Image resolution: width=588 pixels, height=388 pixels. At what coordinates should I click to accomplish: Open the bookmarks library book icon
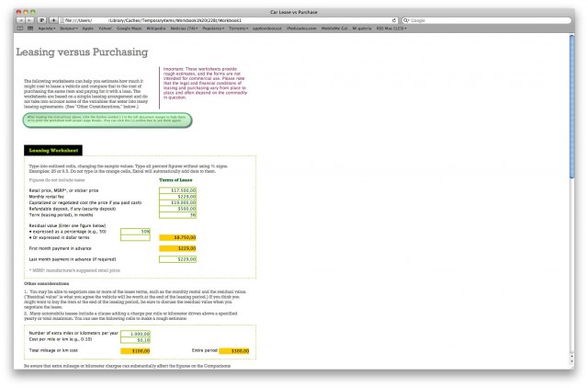tap(20, 29)
